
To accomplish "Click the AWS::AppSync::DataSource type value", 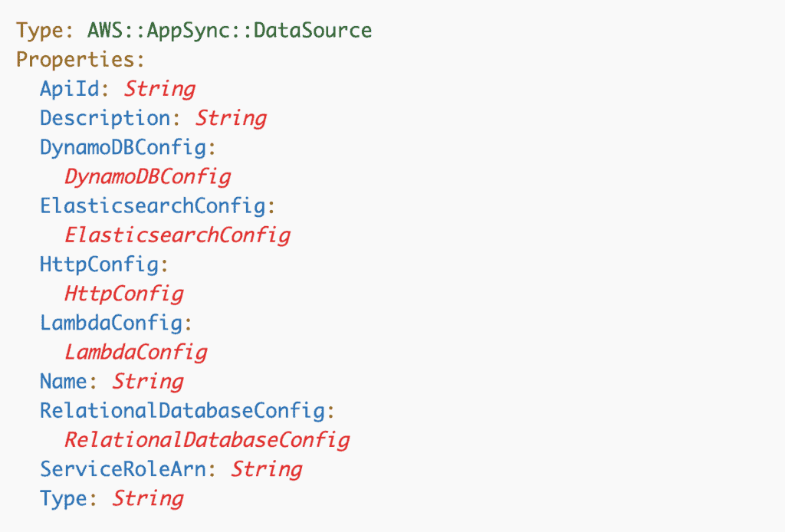I will coord(229,31).
